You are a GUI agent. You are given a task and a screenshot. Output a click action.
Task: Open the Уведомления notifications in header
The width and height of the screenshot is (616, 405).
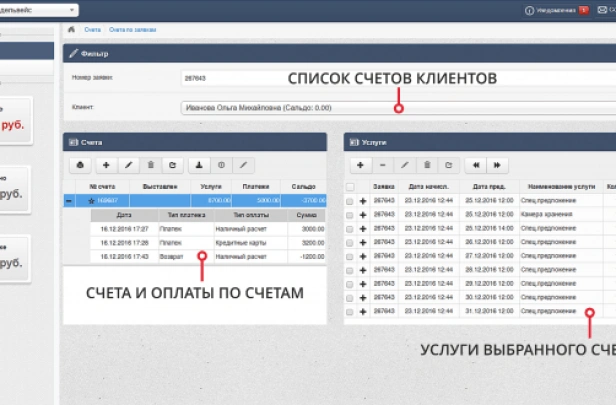[x=550, y=10]
